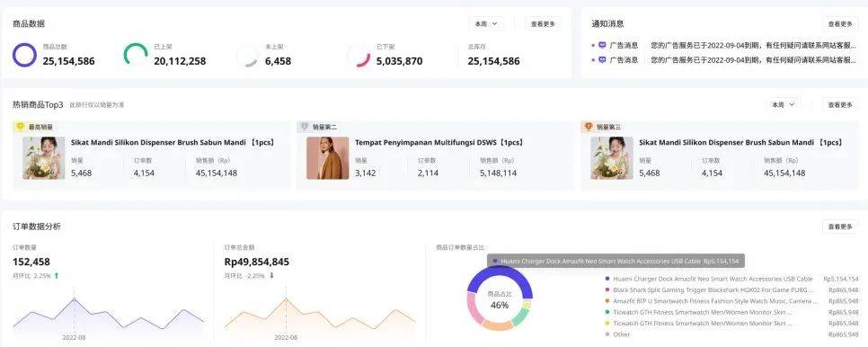Click 查看更多 in the 通知消息 panel

click(x=840, y=23)
